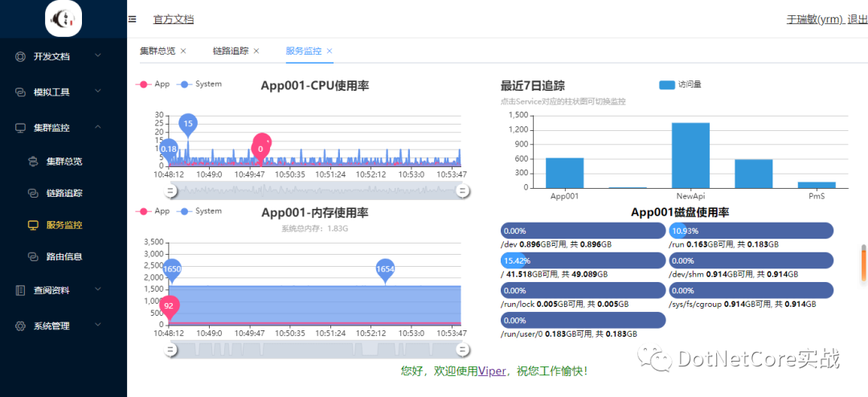Viewport: 868px width, 397px height.
Task: Open the 官方文档 link
Action: tap(174, 19)
